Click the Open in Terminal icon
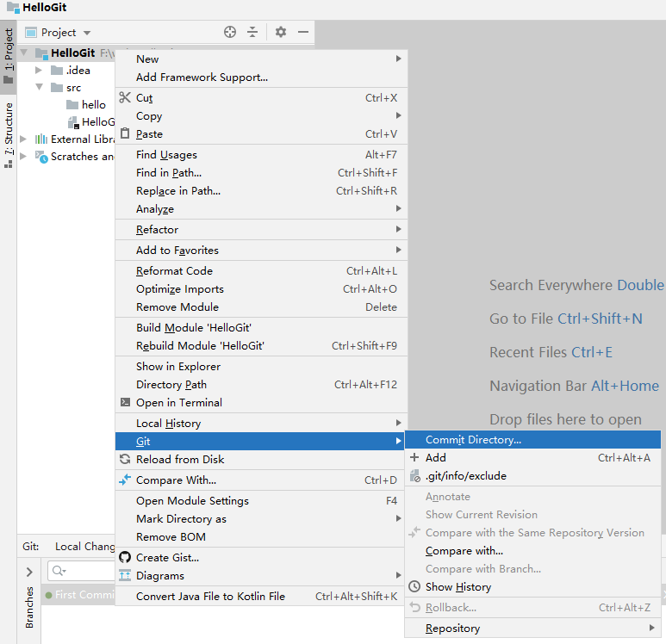This screenshot has height=644, width=666. point(125,402)
